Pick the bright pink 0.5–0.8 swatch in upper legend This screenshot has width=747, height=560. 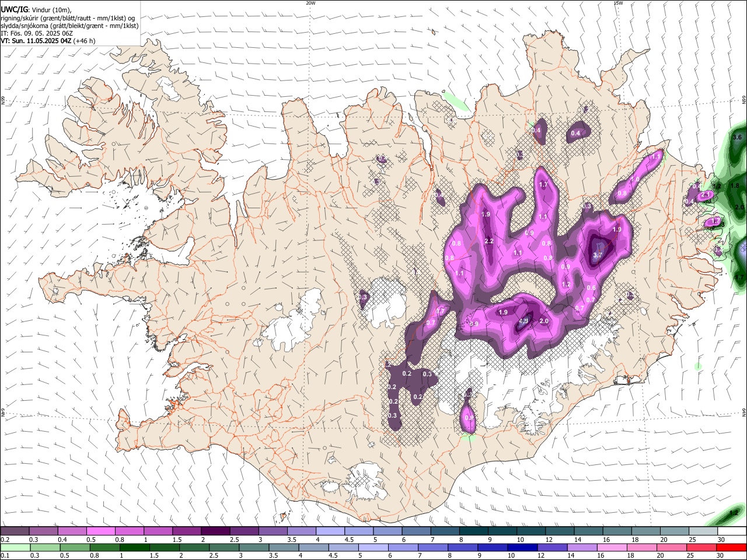click(101, 531)
